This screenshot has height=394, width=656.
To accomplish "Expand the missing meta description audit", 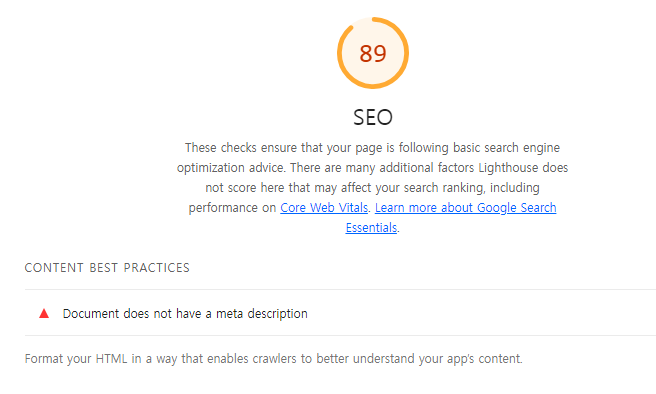I will click(x=340, y=313).
